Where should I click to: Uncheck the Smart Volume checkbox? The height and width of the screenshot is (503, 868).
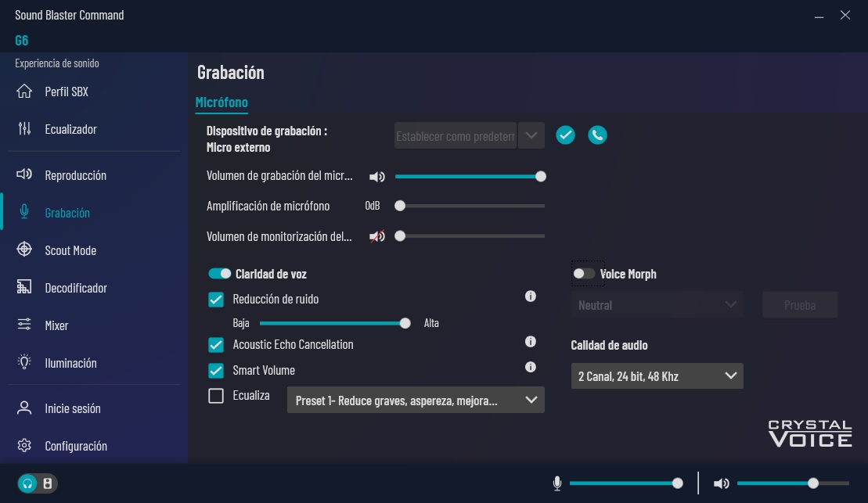[216, 370]
